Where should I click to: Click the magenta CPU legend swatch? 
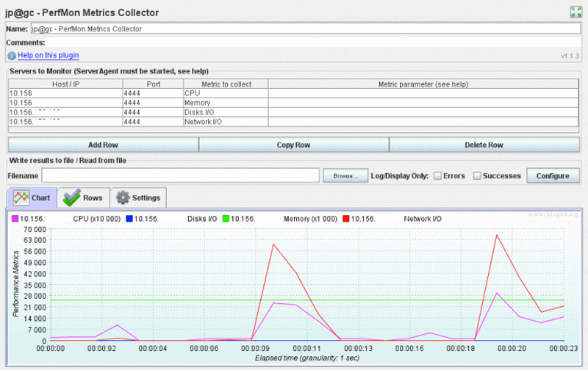14,219
